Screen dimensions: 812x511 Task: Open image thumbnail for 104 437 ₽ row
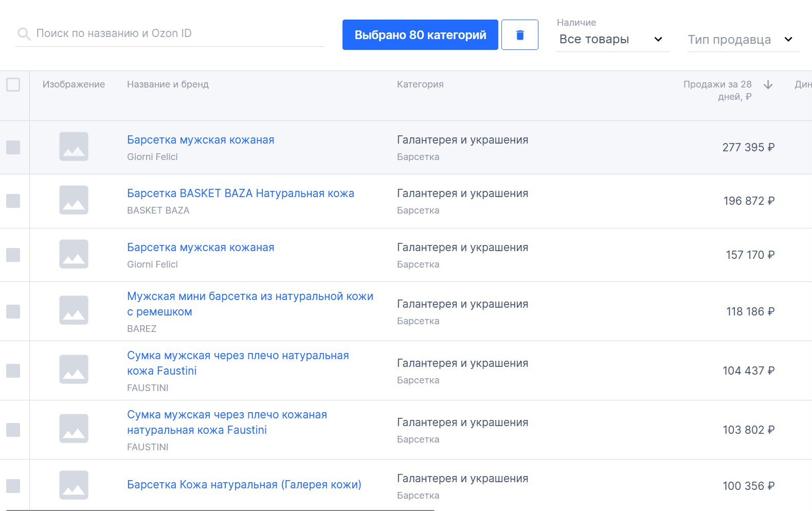coord(74,369)
